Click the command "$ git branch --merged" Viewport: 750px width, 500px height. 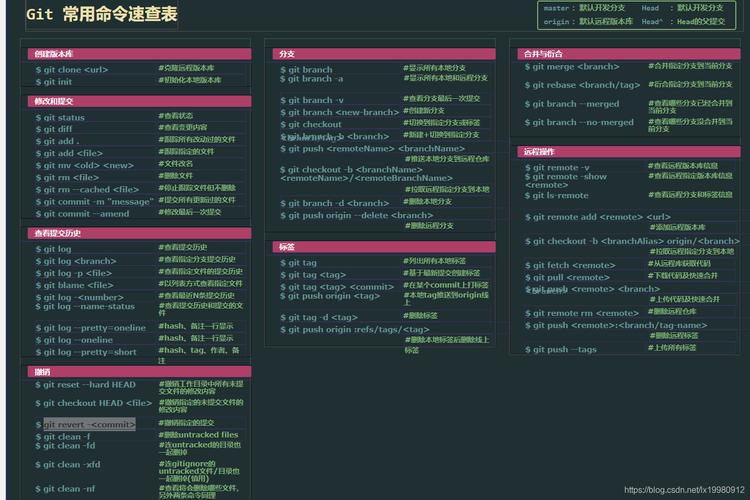coord(572,104)
